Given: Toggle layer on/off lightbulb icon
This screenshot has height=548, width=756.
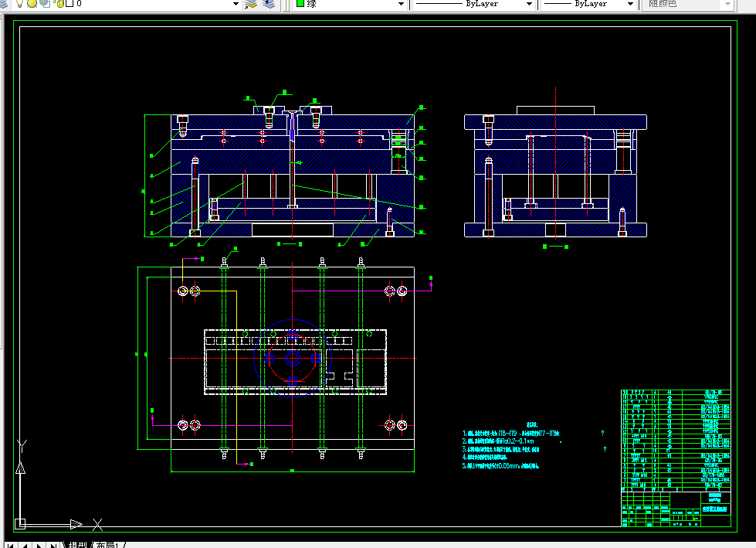Looking at the screenshot, I should coord(19,3).
